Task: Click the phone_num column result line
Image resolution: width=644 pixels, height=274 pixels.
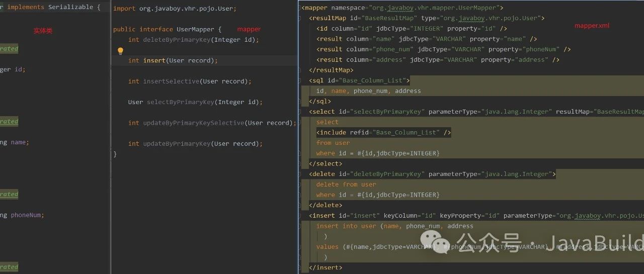Action: pos(443,50)
